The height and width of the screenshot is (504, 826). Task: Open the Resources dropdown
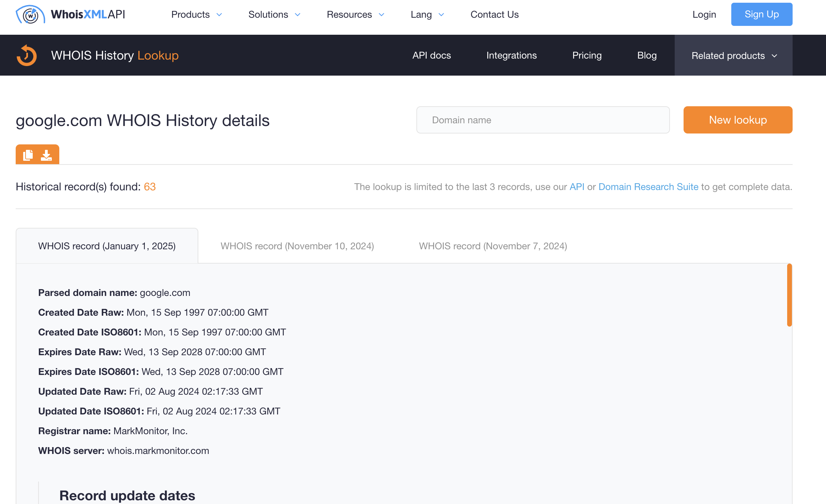(x=355, y=15)
